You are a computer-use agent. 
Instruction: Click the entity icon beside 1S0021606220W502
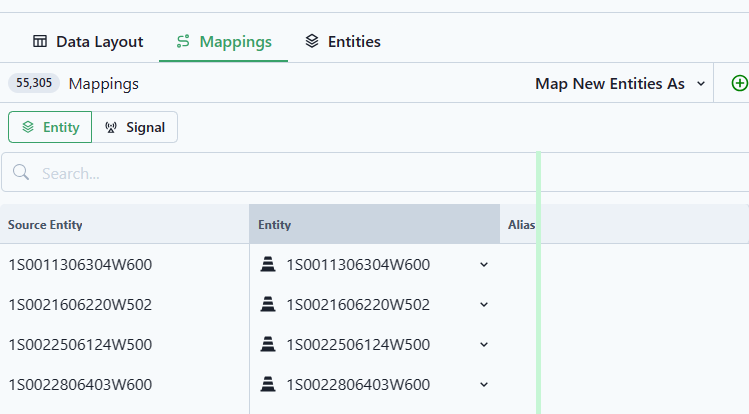(268, 304)
